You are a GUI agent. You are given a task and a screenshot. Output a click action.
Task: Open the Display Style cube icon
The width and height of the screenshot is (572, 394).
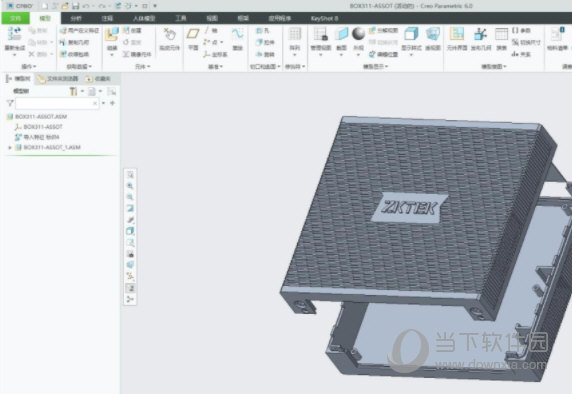point(411,34)
